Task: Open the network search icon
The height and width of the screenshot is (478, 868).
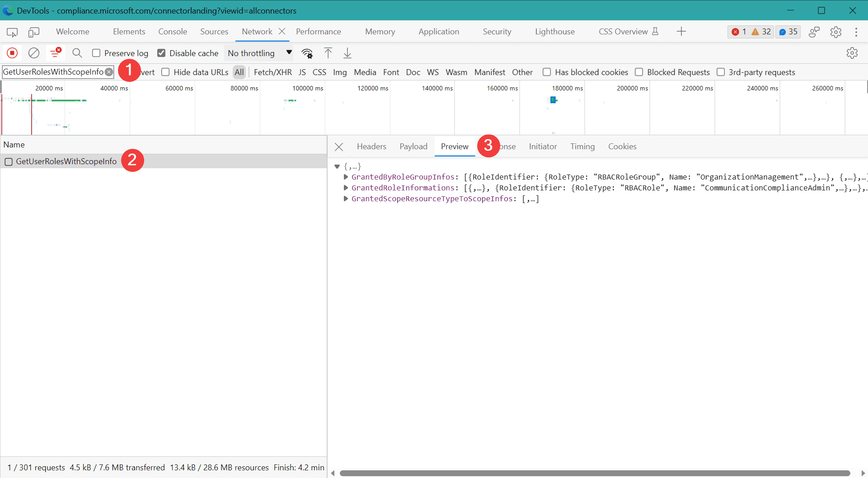Action: tap(77, 53)
